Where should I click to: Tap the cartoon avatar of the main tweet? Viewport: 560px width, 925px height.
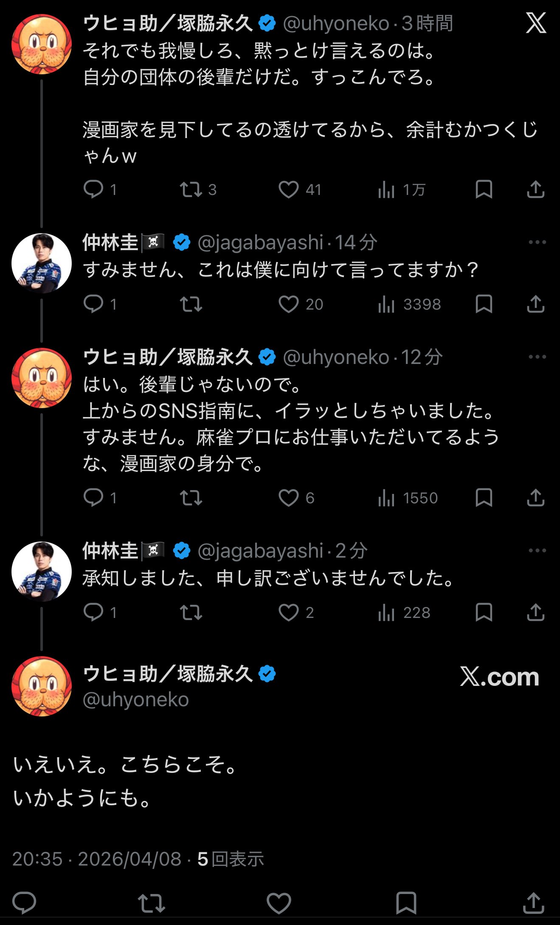pyautogui.click(x=42, y=686)
